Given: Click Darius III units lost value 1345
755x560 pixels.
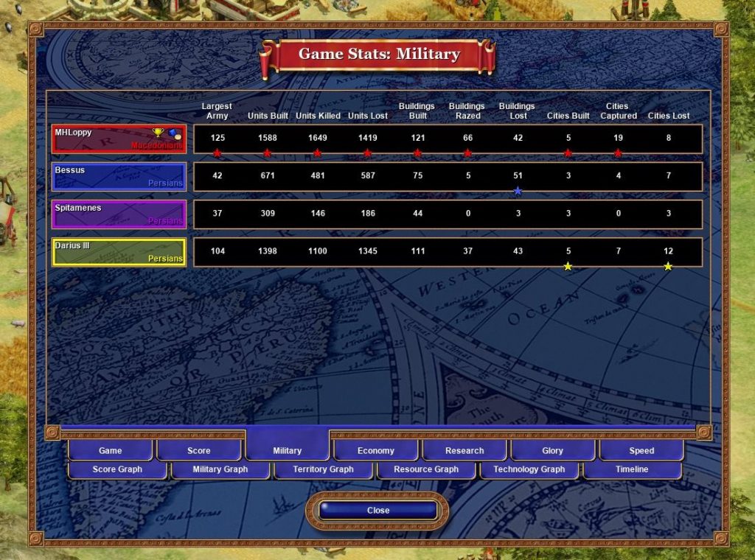Looking at the screenshot, I should [367, 251].
